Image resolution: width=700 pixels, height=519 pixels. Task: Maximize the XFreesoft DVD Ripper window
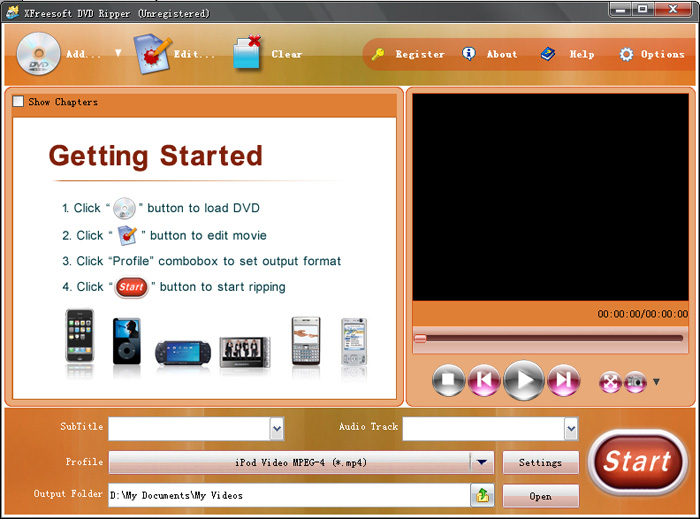click(642, 8)
